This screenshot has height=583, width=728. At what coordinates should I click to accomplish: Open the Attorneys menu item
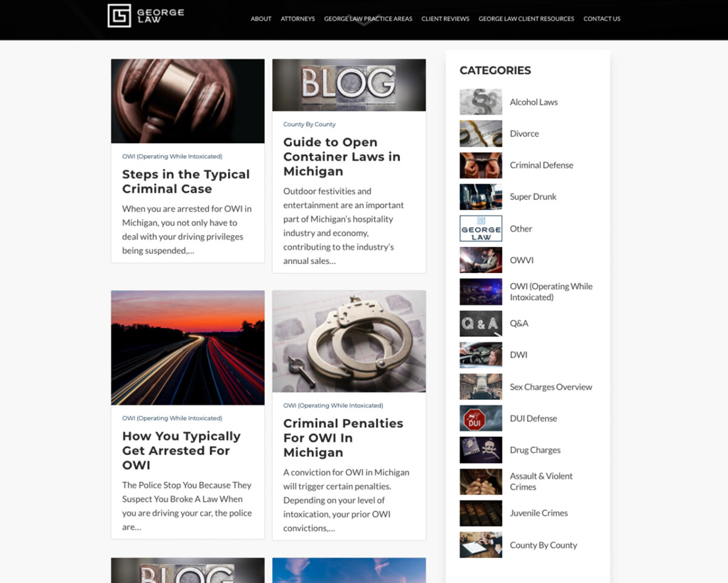click(298, 19)
